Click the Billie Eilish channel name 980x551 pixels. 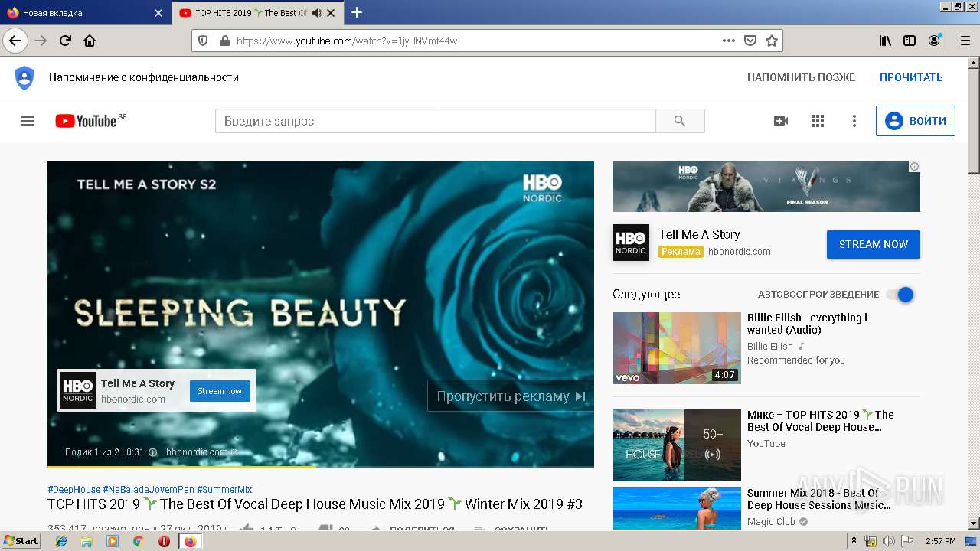[x=770, y=346]
